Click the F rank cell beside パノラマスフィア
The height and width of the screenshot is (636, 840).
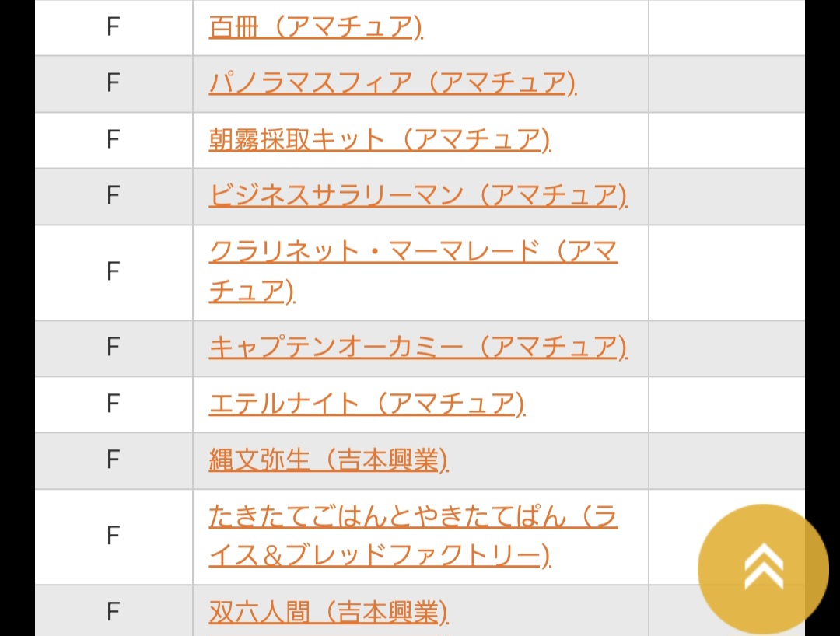tap(114, 83)
